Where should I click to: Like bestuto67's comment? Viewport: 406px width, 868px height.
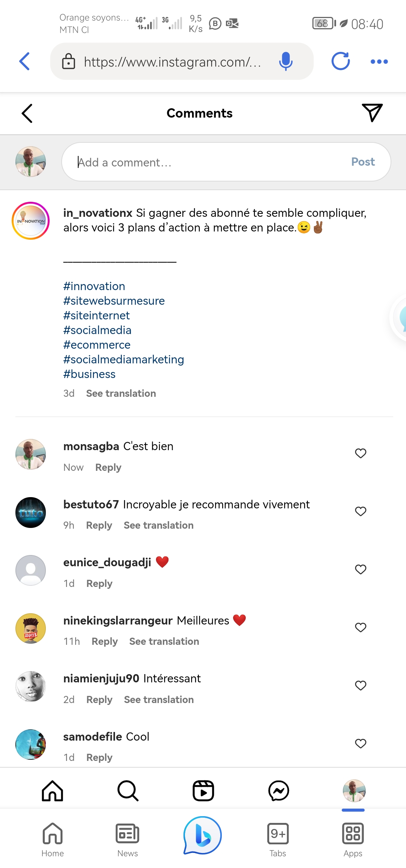pos(361,511)
